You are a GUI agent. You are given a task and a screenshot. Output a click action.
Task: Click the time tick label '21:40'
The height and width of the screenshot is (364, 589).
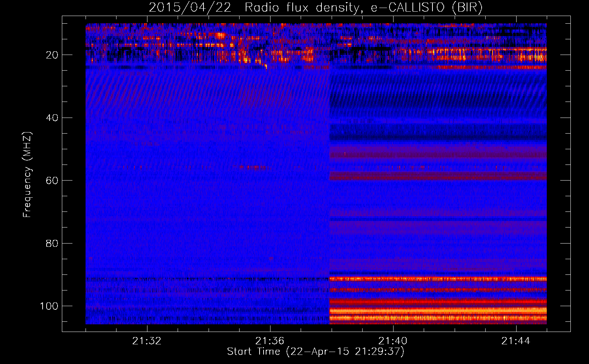tap(393, 341)
